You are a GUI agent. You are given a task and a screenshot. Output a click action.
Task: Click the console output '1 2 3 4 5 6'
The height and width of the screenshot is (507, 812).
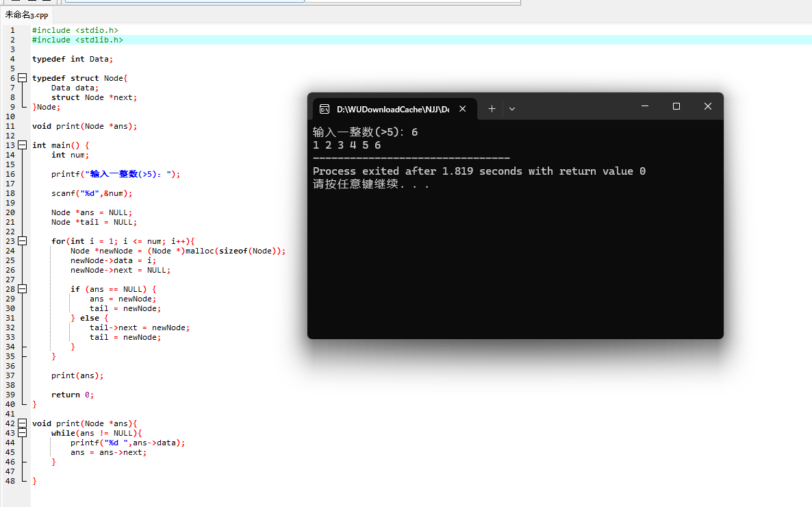347,145
